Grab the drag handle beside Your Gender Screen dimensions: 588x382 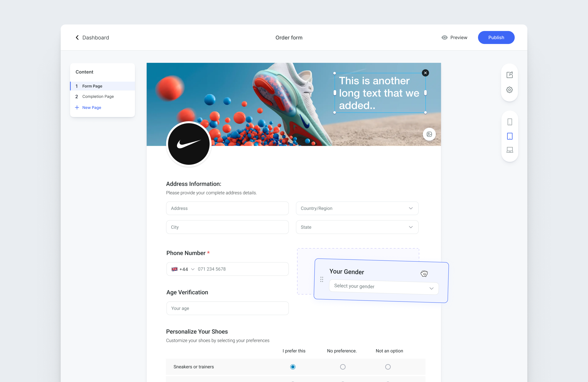[x=322, y=279]
